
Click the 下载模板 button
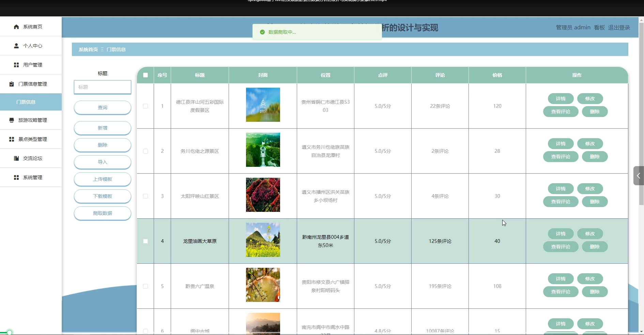pyautogui.click(x=103, y=196)
